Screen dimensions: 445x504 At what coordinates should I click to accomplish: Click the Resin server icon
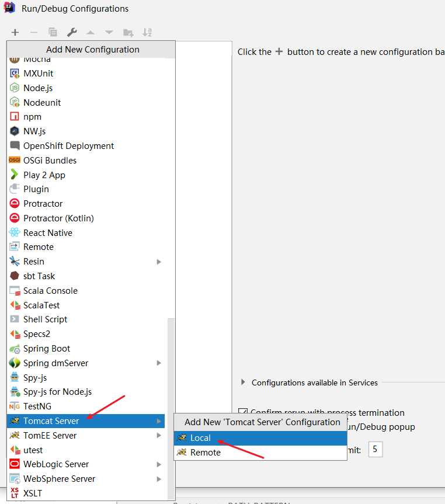coord(15,261)
